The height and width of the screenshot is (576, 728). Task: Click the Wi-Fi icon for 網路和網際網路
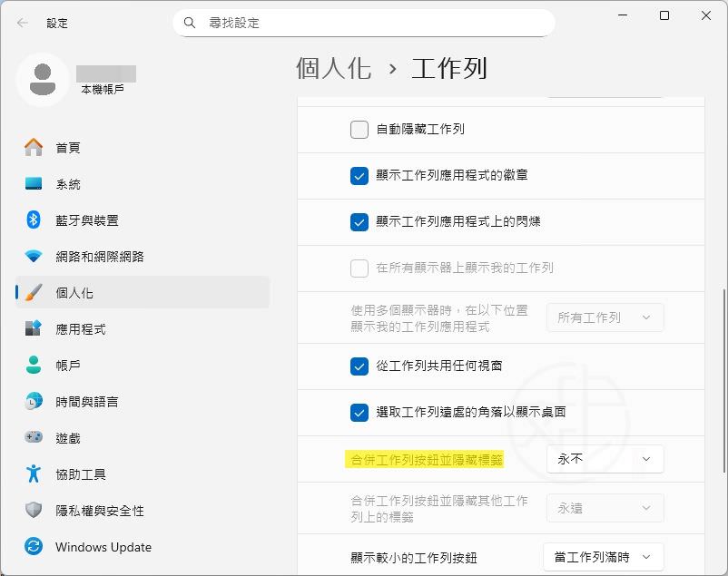(x=34, y=256)
